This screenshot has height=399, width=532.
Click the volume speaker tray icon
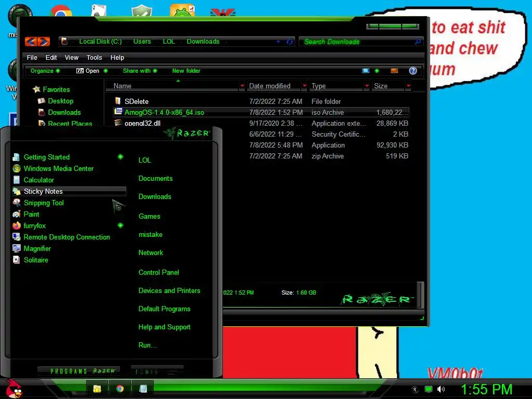[441, 389]
